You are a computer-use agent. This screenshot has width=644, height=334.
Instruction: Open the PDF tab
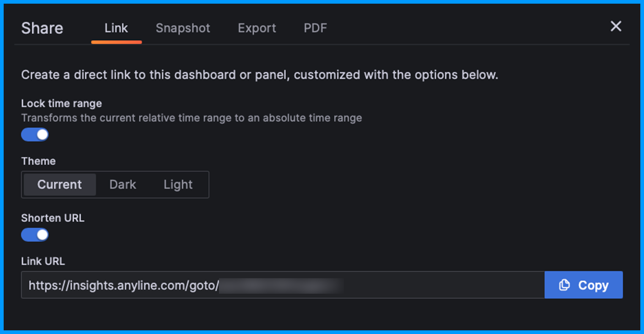[x=316, y=28]
